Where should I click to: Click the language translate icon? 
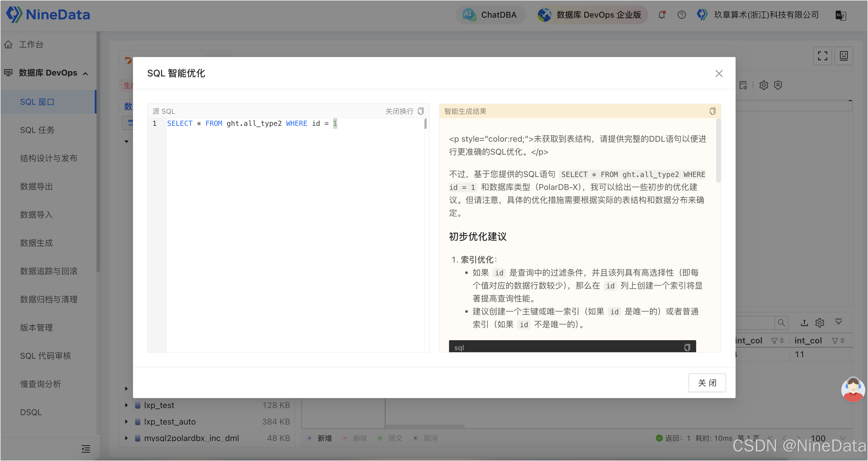840,15
